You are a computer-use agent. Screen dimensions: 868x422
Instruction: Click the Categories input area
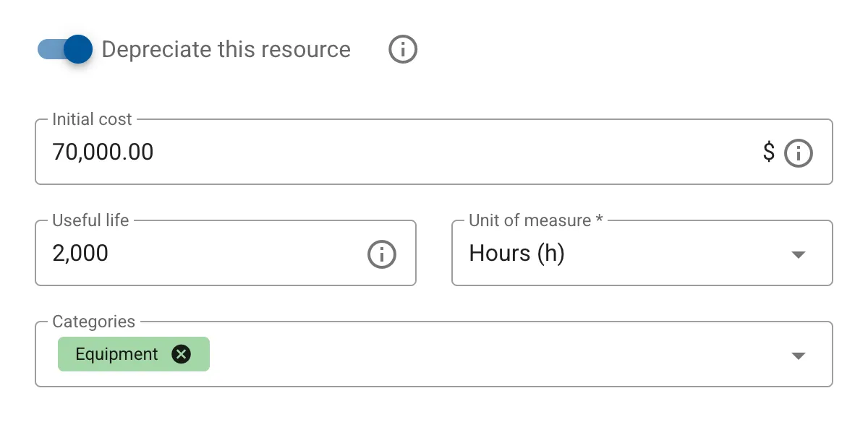pyautogui.click(x=434, y=354)
